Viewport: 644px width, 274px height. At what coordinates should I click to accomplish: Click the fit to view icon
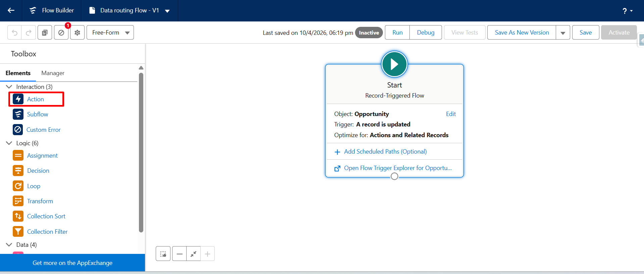pyautogui.click(x=193, y=254)
